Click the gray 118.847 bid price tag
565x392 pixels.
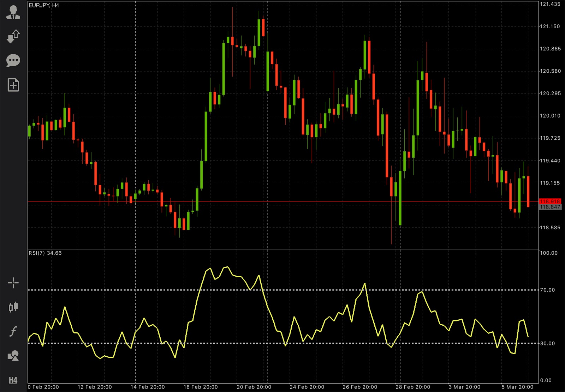click(550, 207)
